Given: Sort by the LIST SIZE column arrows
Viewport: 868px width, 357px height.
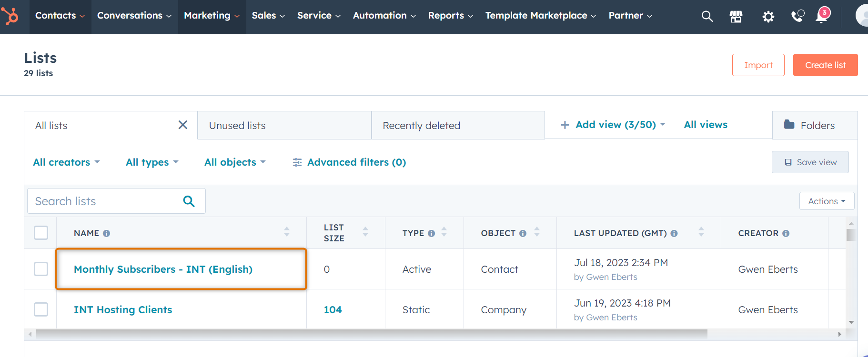Looking at the screenshot, I should pyautogui.click(x=365, y=232).
